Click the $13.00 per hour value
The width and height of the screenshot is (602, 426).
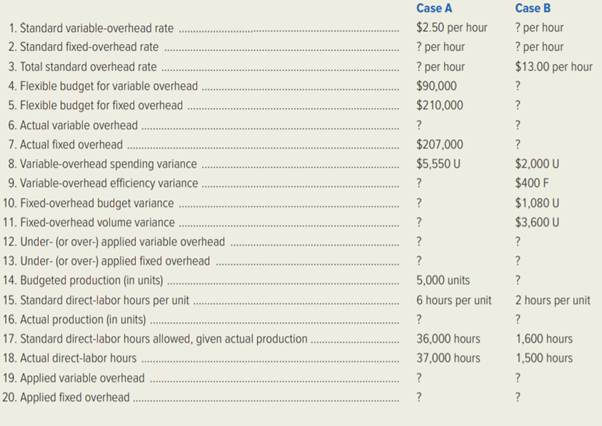click(553, 66)
